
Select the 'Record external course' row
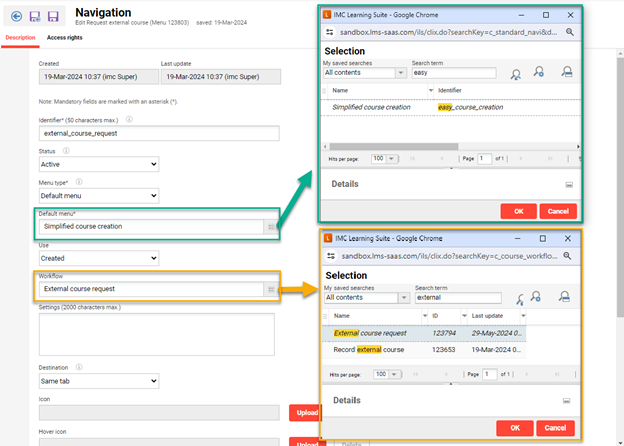pyautogui.click(x=370, y=350)
